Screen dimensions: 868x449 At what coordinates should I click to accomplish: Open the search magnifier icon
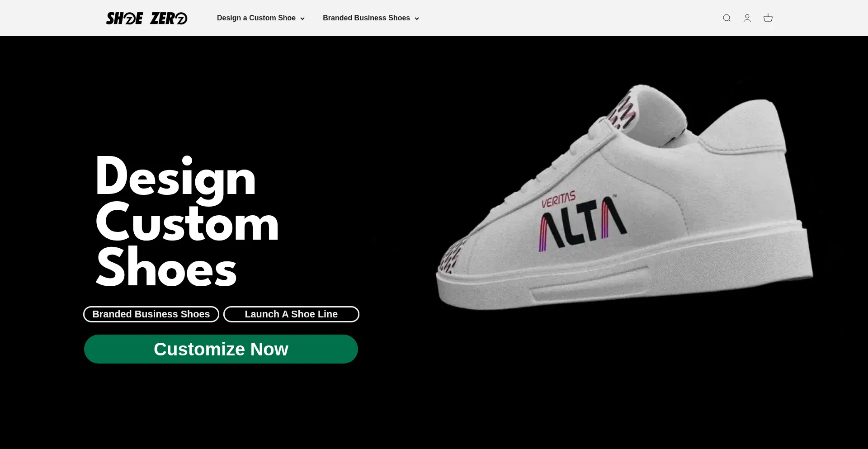pos(726,18)
